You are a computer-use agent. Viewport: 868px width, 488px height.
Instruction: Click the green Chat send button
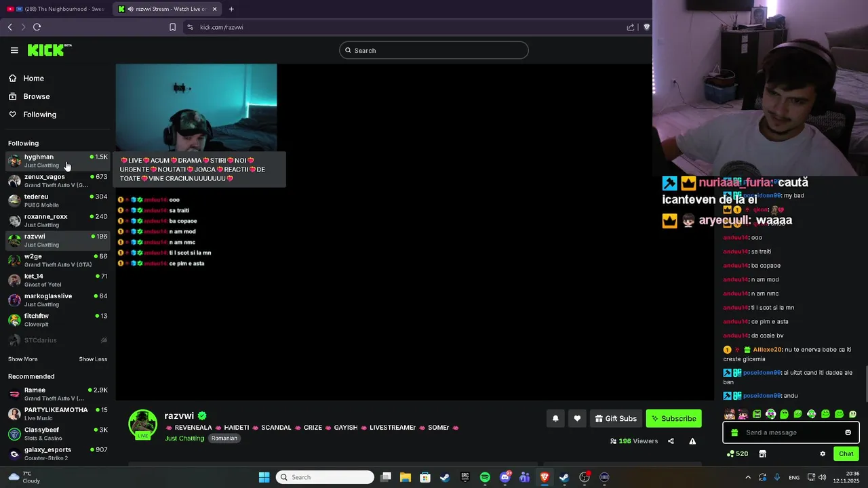point(846,453)
